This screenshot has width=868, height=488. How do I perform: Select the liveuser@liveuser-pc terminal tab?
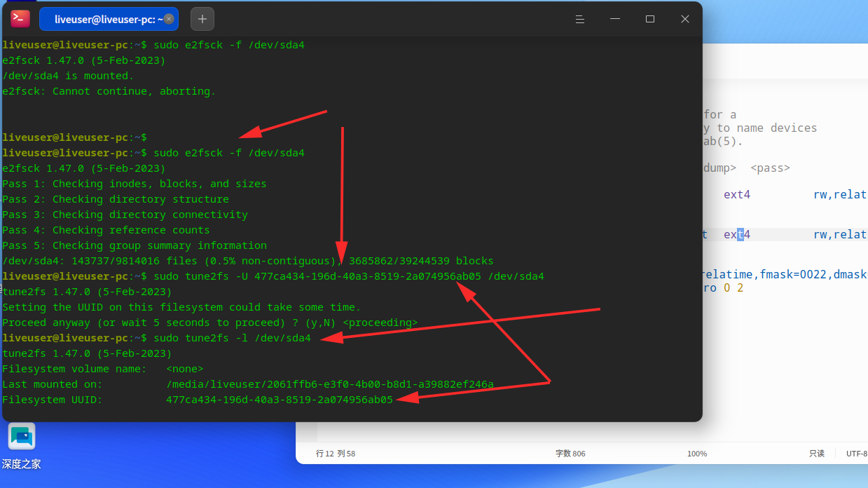pyautogui.click(x=109, y=19)
